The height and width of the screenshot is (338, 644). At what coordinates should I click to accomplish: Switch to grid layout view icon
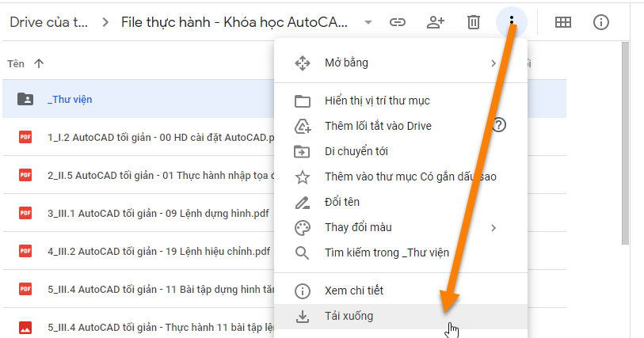562,22
